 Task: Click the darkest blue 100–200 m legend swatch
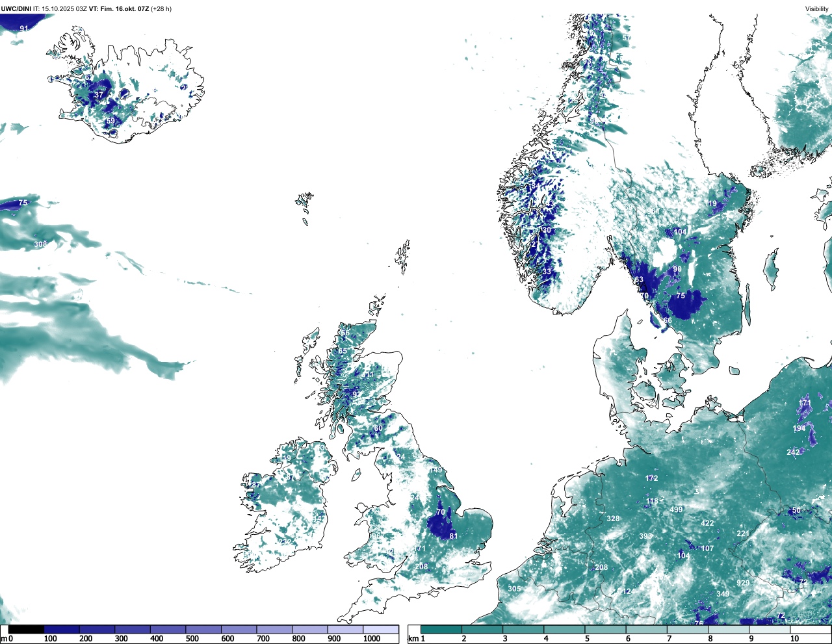point(62,629)
